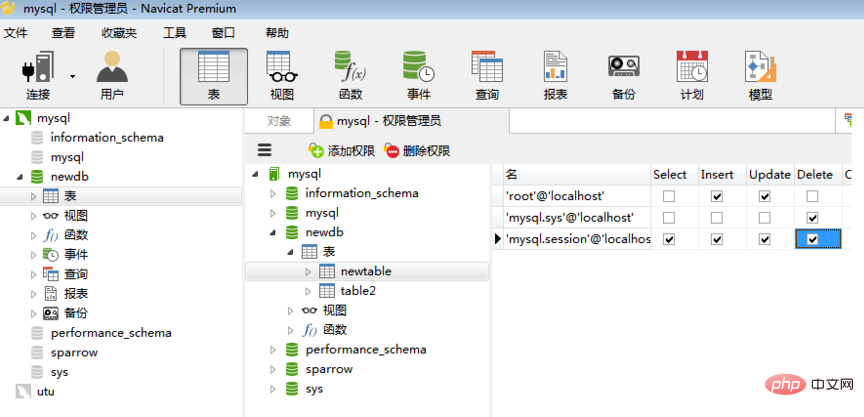864x417 pixels.
Task: Toggle Update checkbox for 'mysql.session'@'localhost'
Action: pyautogui.click(x=764, y=240)
